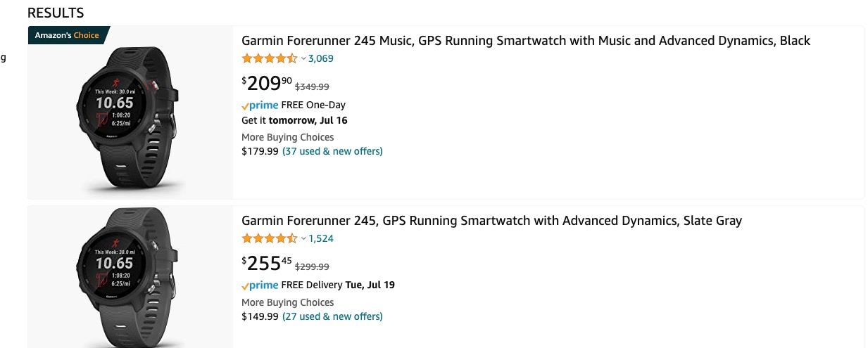The width and height of the screenshot is (868, 348).
Task: Click the Amazon's Choice badge
Action: [x=68, y=35]
